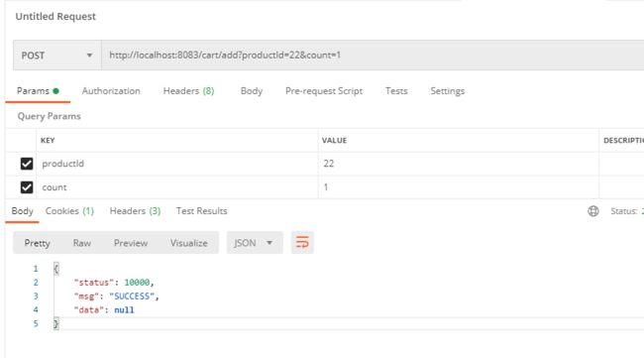Switch to the Params tab
The height and width of the screenshot is (358, 644).
coord(38,91)
